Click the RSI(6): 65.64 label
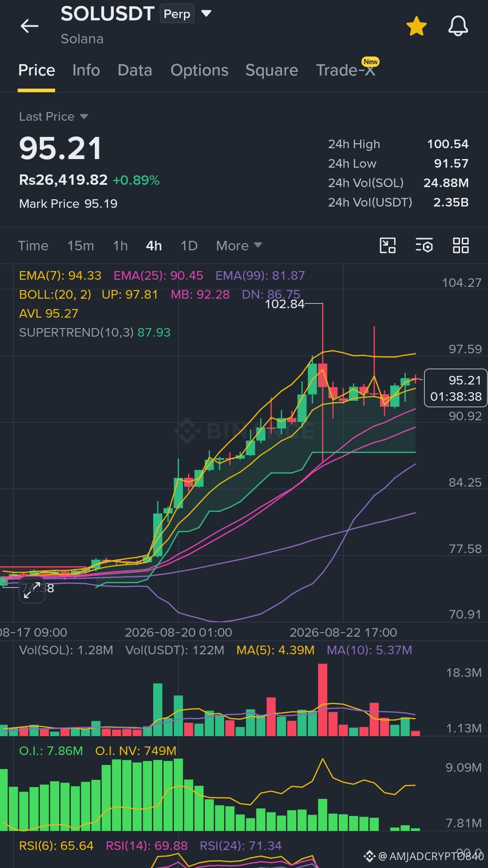The image size is (488, 868). [x=56, y=846]
